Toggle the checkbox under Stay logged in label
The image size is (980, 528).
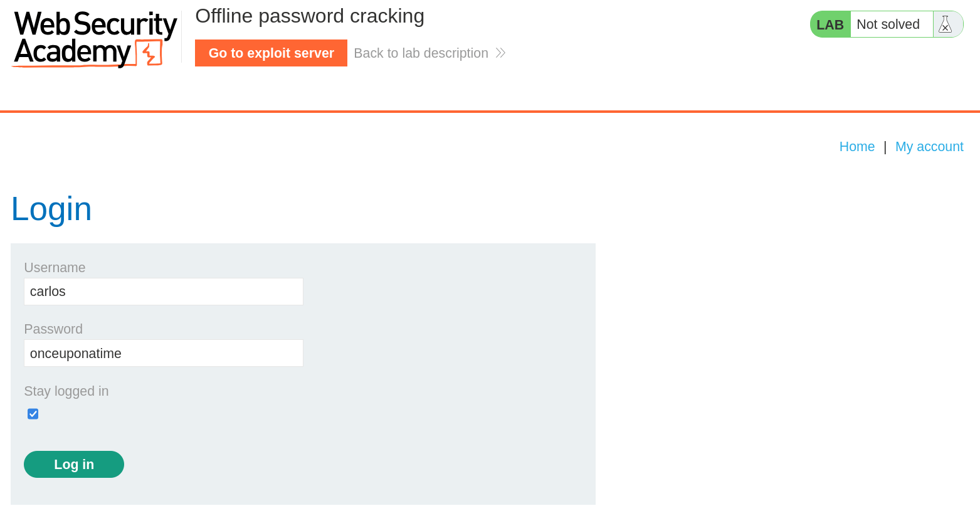33,414
